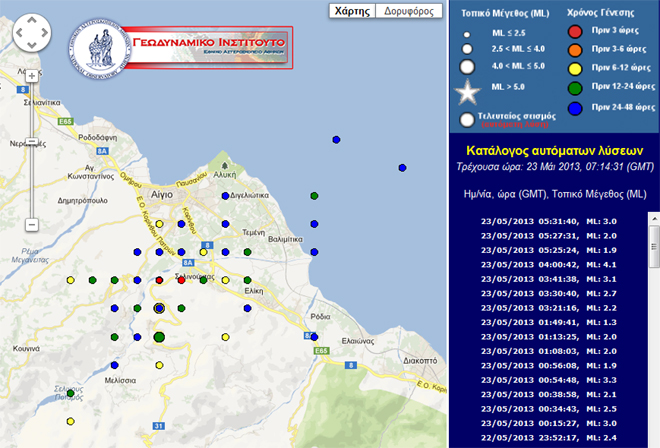Select the red earthquake marker near Selinountas

click(181, 280)
